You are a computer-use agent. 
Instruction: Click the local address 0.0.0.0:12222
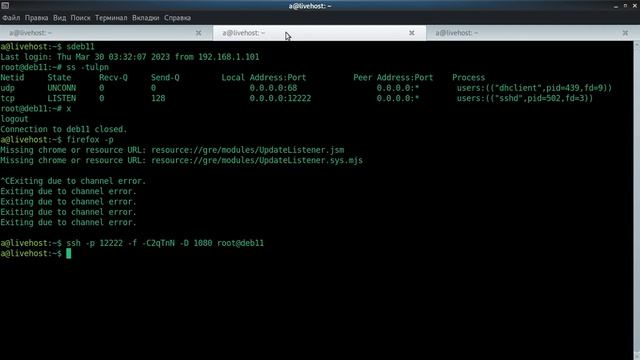pos(280,98)
